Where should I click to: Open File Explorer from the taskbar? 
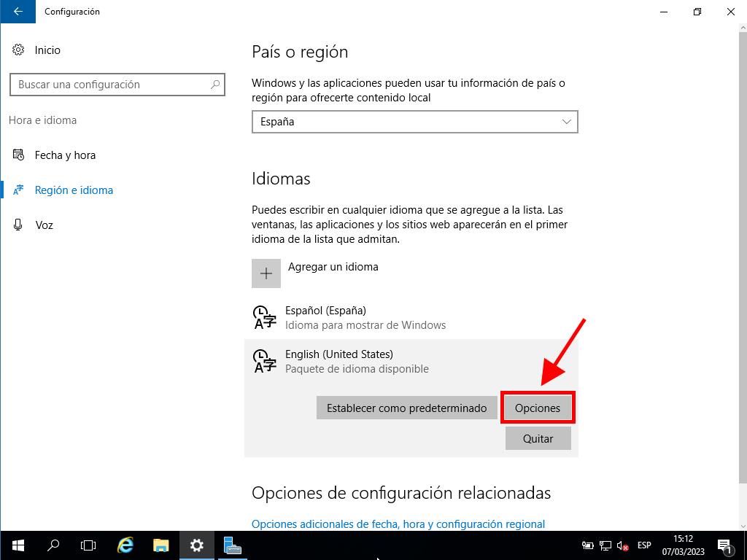click(x=161, y=545)
